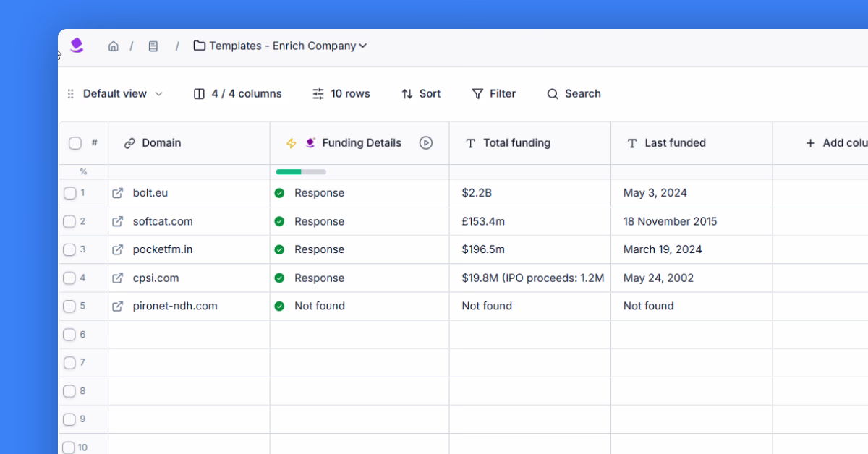Screen dimensions: 868x454
Task: Click text-type icon in Last funded header
Action: tap(632, 143)
